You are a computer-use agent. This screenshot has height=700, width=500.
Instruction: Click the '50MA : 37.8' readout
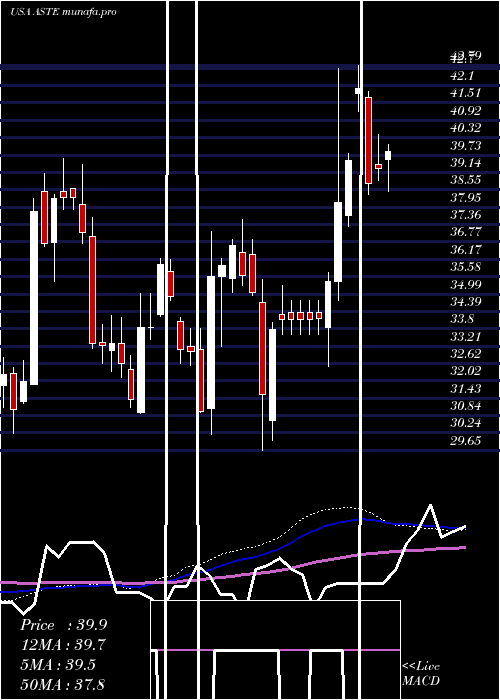(62, 684)
